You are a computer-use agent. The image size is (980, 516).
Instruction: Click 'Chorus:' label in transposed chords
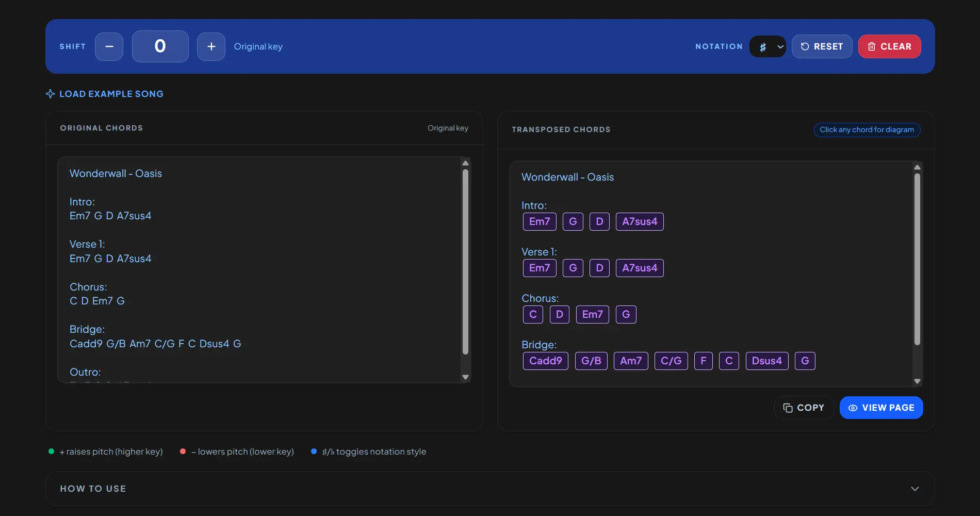tap(540, 298)
